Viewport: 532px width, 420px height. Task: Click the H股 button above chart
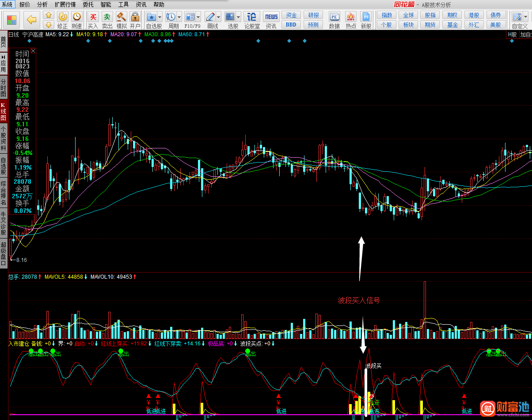click(512, 34)
